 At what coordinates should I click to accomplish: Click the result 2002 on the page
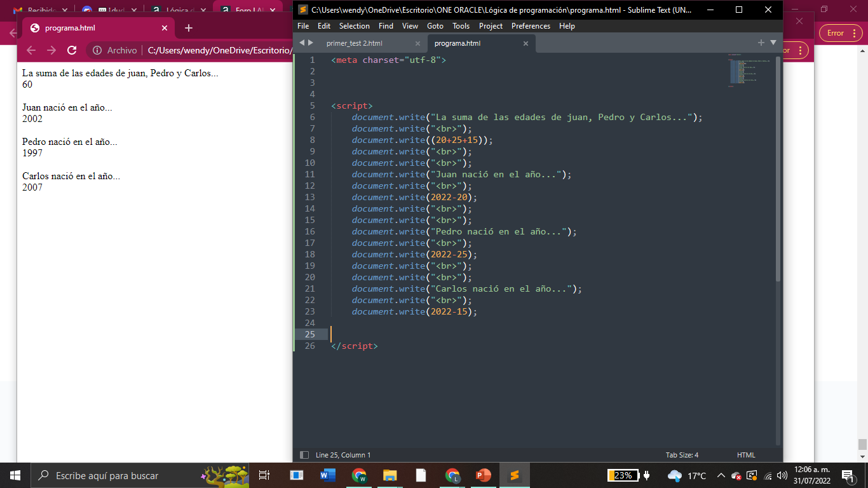point(32,119)
